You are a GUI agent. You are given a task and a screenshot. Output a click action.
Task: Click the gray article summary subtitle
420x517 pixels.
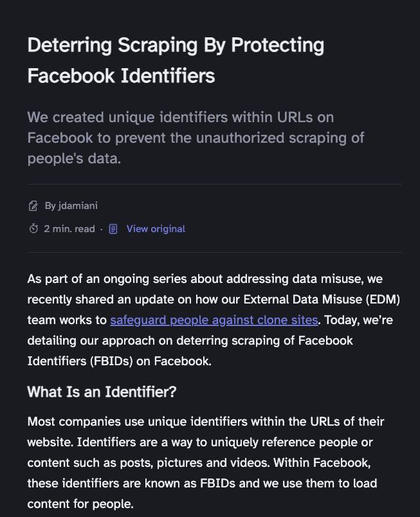pyautogui.click(x=196, y=138)
